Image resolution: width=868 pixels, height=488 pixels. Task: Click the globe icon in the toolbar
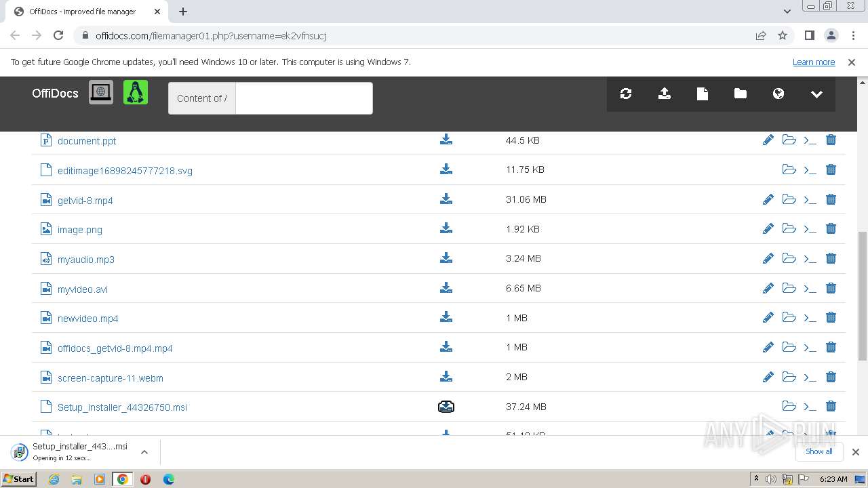point(778,94)
